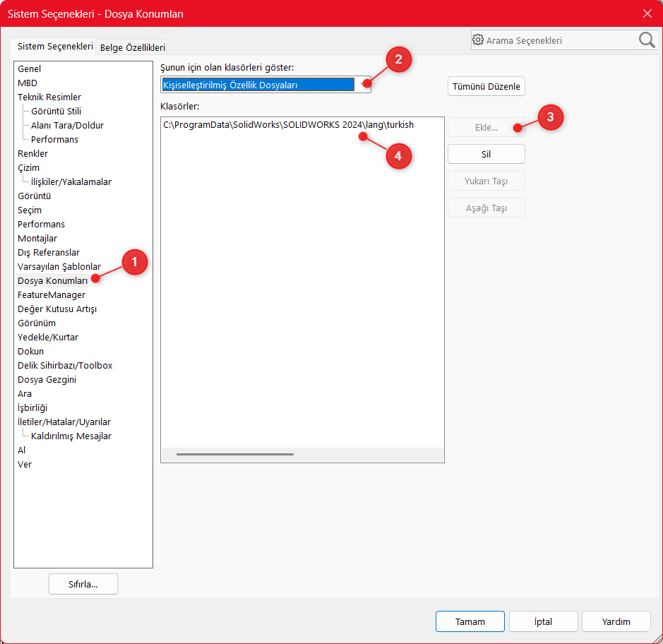Select Renkler category
The image size is (663, 644).
tap(33, 153)
